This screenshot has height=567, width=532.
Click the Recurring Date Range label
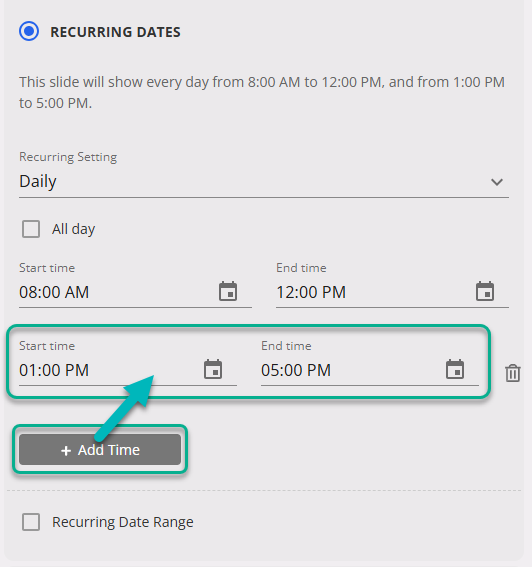[123, 522]
